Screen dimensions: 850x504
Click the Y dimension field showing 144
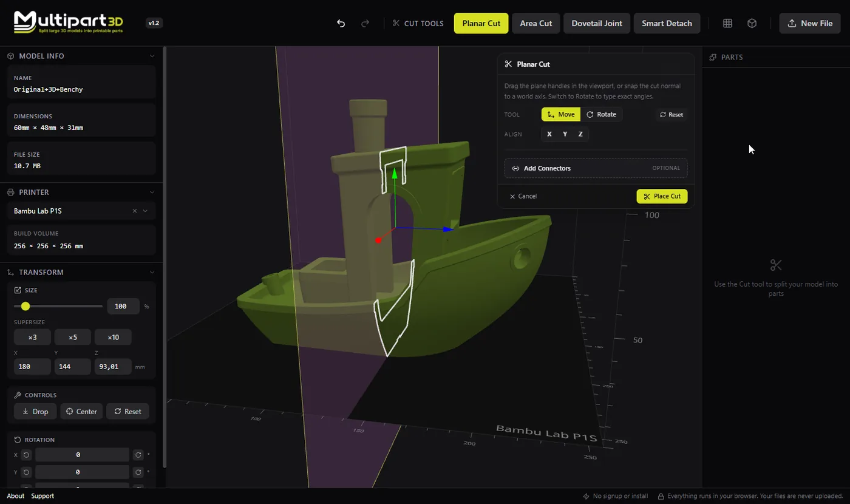point(73,367)
